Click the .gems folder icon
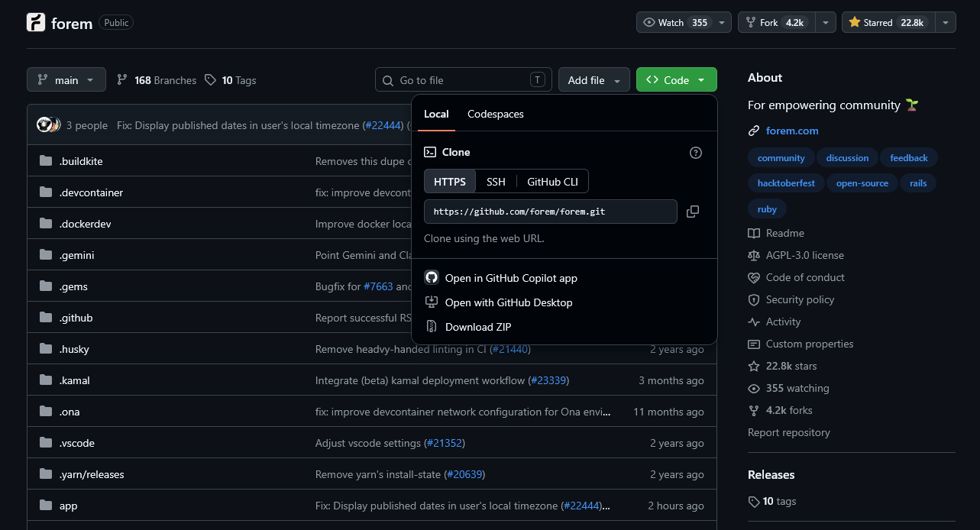This screenshot has height=530, width=980. 46,286
